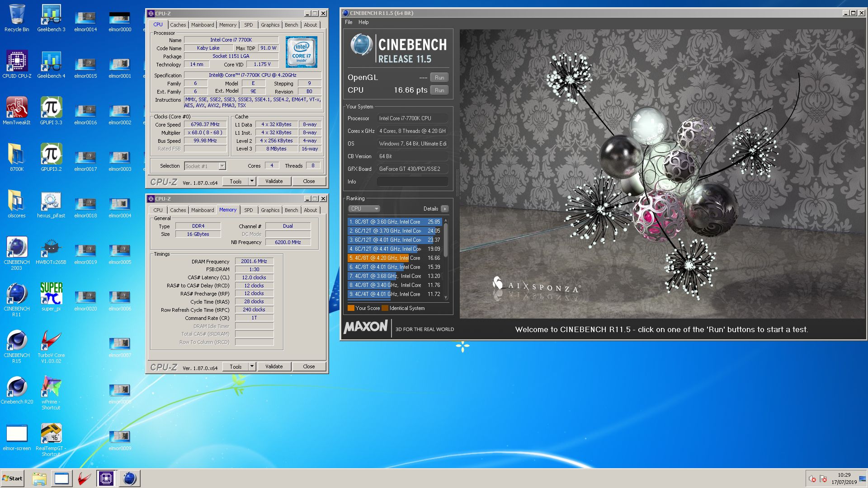Launch Geekbench 3 from desktop

[51, 18]
